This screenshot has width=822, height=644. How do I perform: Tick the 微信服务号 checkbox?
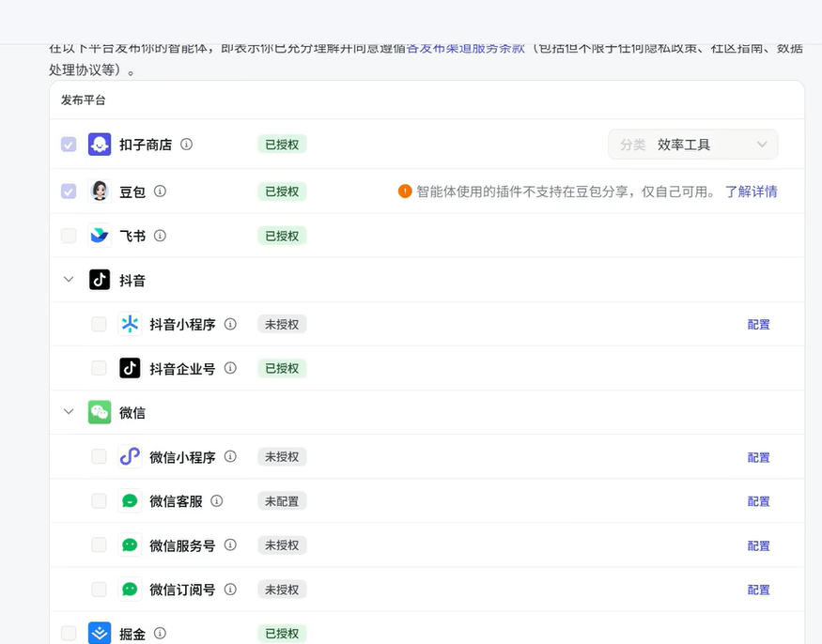pos(99,545)
